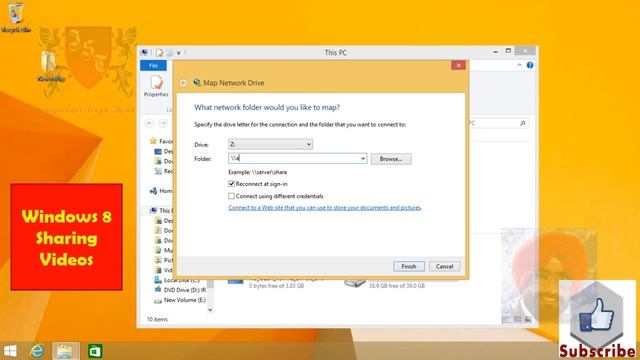
Task: Select New Volume (E:) in navigation pane
Action: click(x=180, y=300)
